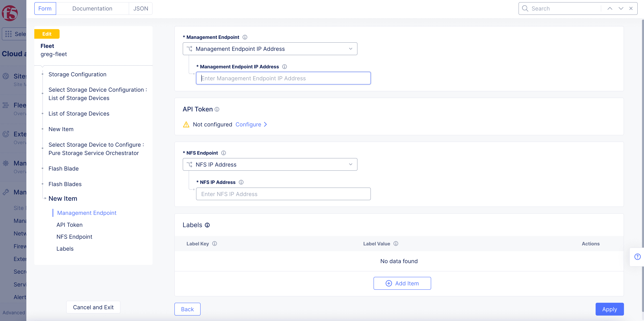Screen dimensions: 644x321
Task: Switch to the Documentation tab
Action: coord(92,8)
